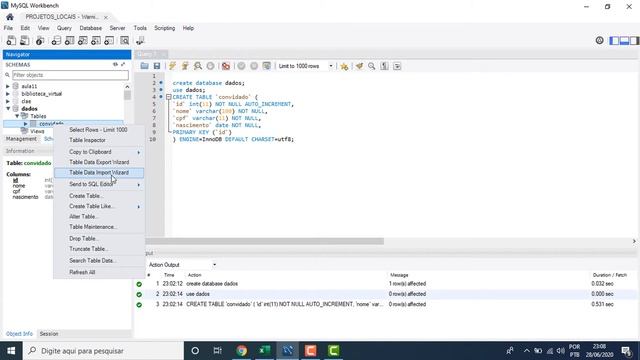Click the create new table icon
This screenshot has width=640, height=360.
point(69,40)
